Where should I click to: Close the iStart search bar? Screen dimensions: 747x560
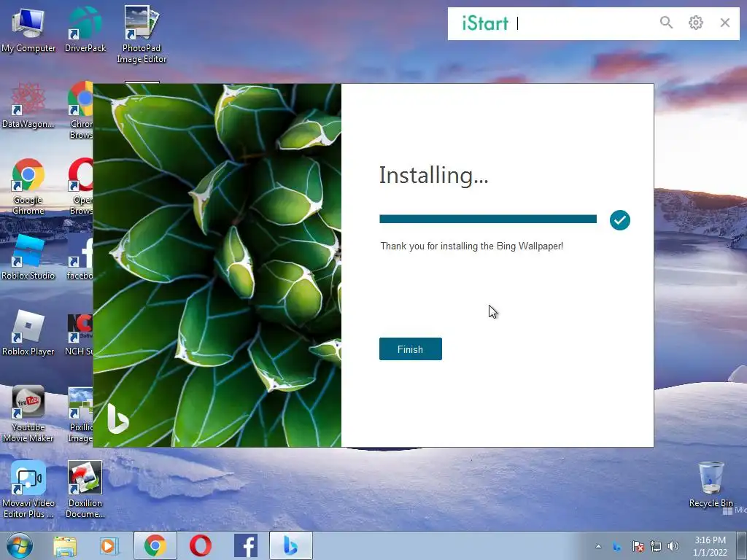click(x=725, y=23)
